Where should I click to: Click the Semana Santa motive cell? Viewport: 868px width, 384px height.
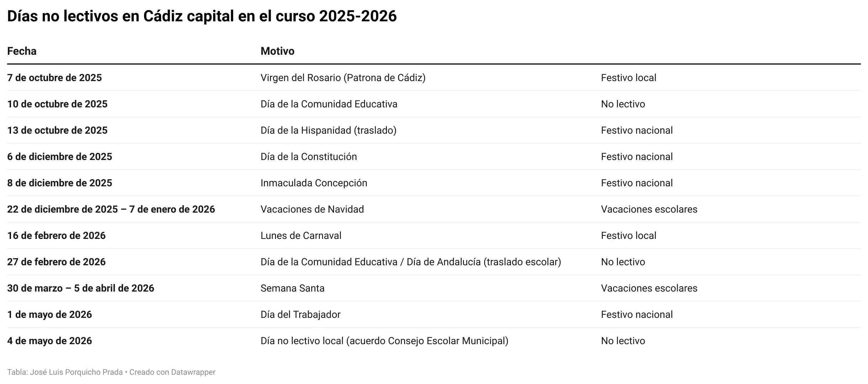coord(292,288)
